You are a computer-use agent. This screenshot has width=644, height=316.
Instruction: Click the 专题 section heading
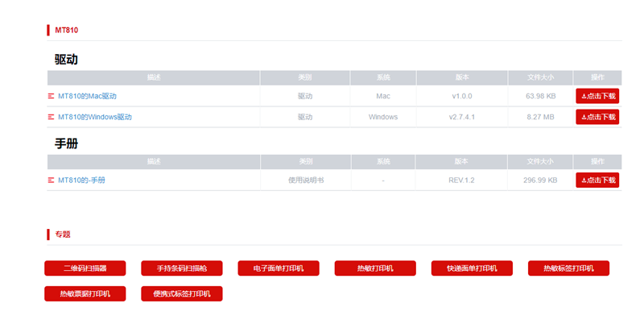coord(63,235)
